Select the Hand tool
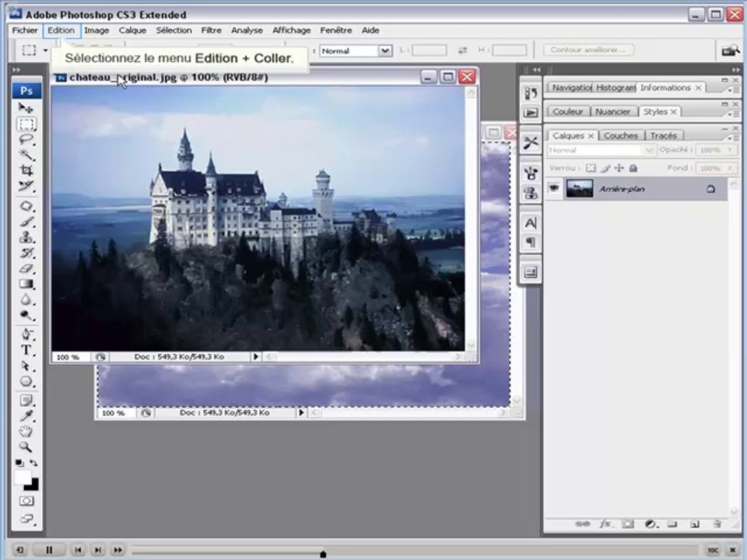This screenshot has width=747, height=560. tap(26, 432)
